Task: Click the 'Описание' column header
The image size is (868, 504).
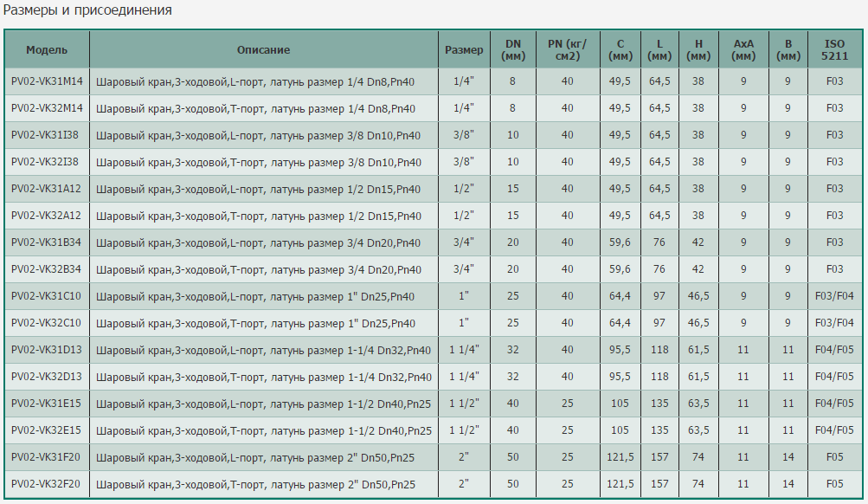Action: tap(263, 50)
